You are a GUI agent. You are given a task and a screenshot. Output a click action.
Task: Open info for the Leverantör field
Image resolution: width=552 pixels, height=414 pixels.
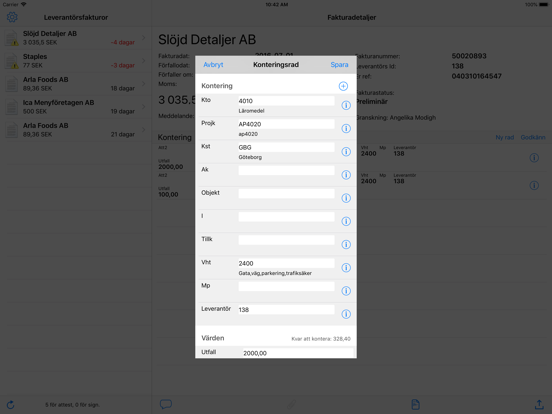tap(346, 314)
